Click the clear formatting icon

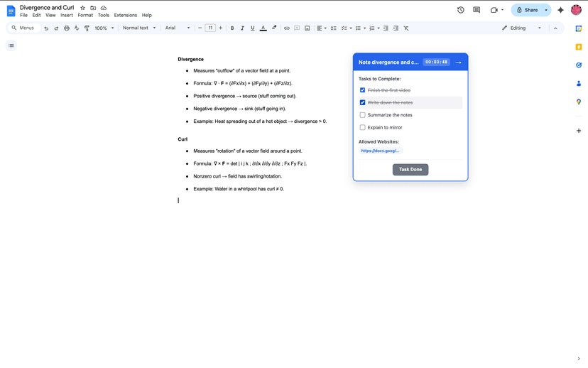[406, 28]
